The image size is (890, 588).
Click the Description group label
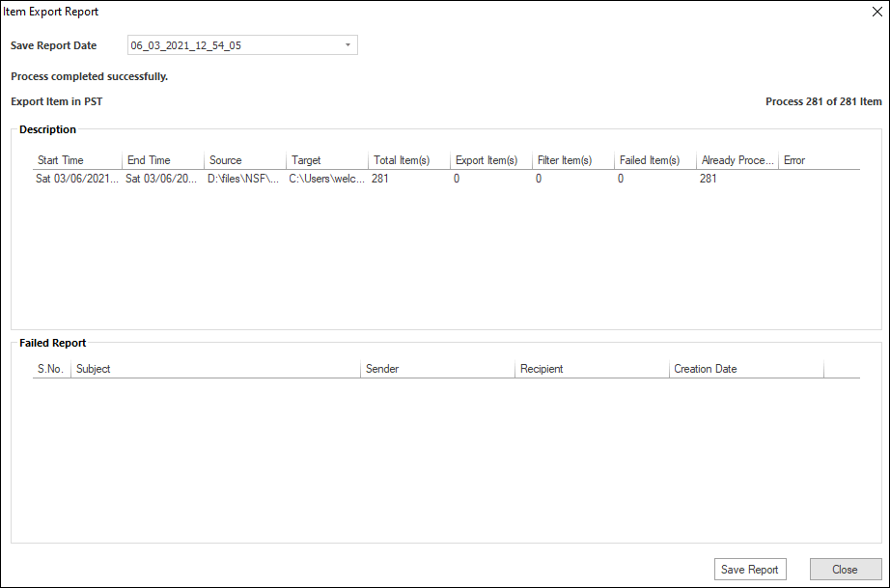point(47,129)
